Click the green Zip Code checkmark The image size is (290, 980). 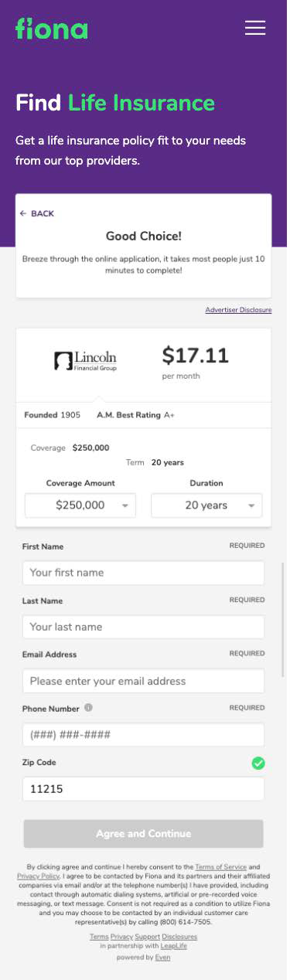click(258, 763)
